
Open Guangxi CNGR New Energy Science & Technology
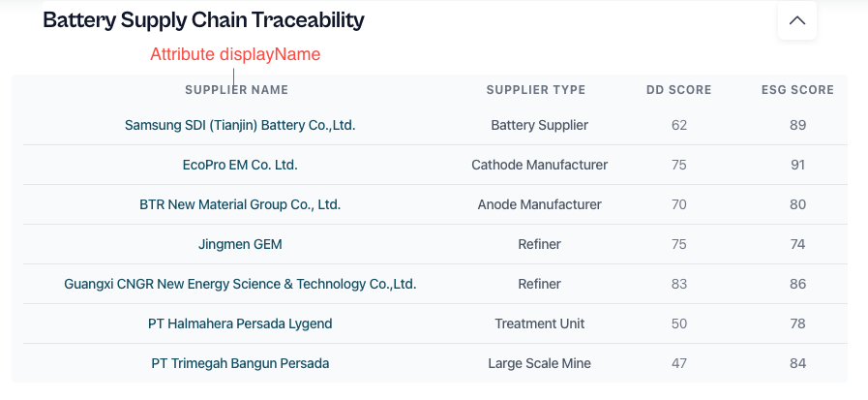coord(240,284)
